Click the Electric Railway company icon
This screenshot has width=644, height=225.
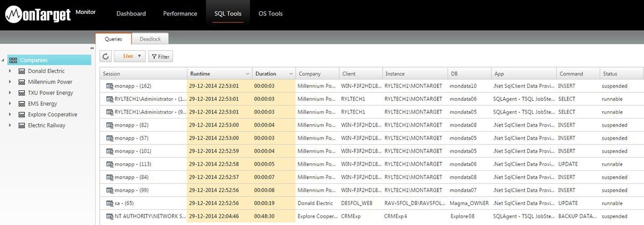(x=21, y=125)
